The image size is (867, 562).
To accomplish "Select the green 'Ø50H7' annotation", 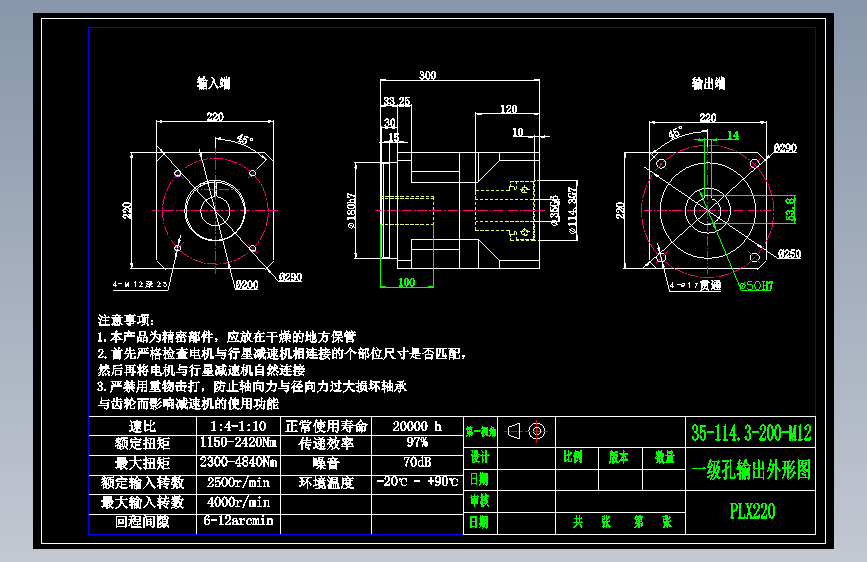I will tap(756, 285).
